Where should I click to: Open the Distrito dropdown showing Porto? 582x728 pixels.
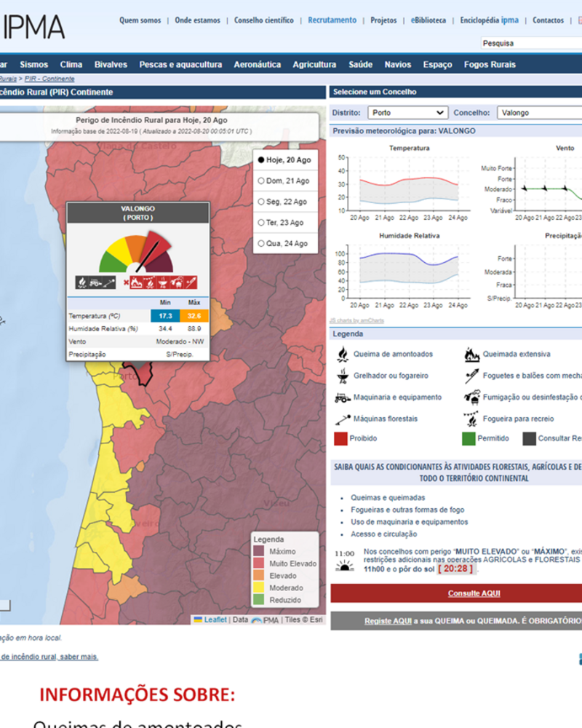[x=407, y=113]
